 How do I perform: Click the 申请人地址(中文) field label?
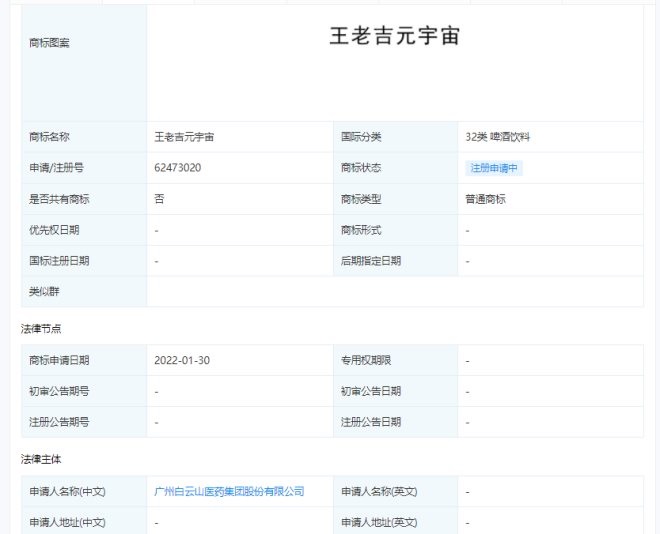pyautogui.click(x=67, y=522)
